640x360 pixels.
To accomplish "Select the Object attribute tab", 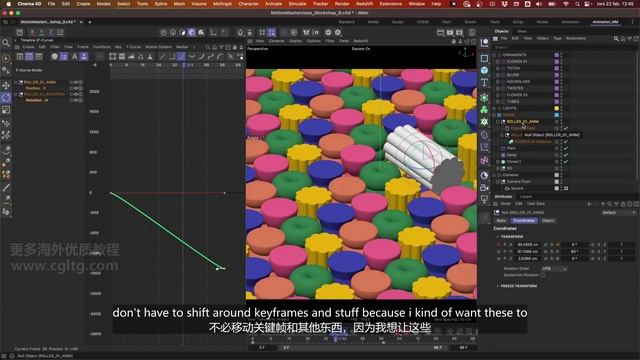I will [548, 221].
